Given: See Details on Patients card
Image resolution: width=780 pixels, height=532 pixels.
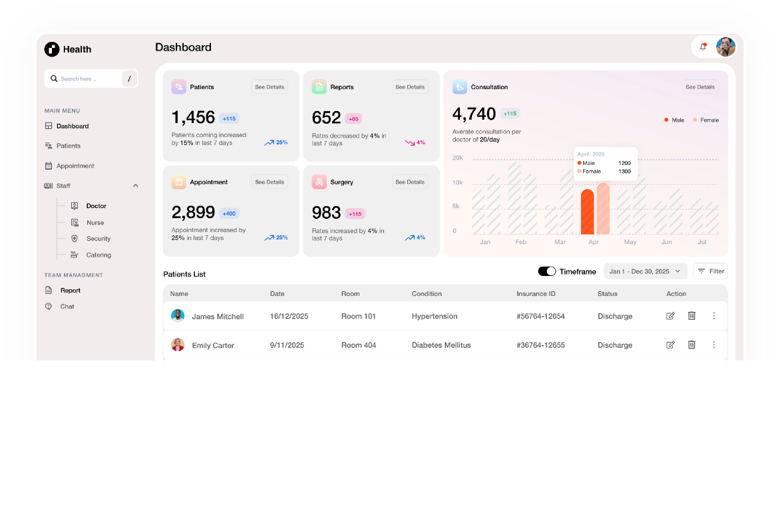Looking at the screenshot, I should (x=270, y=86).
